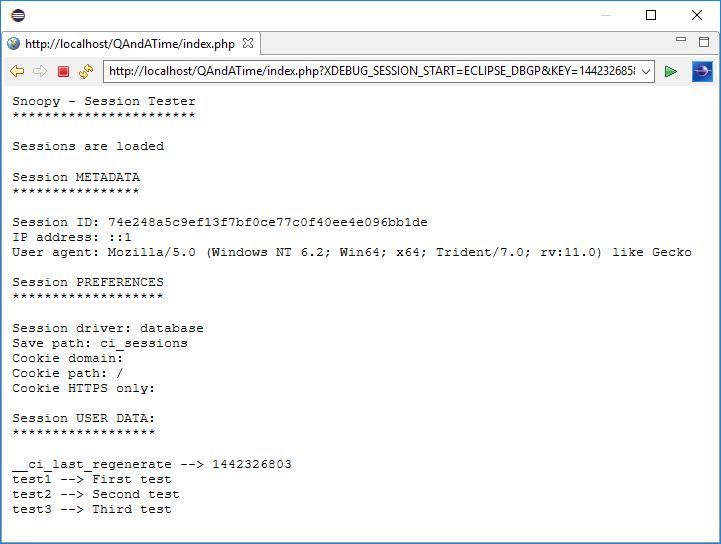
Task: Click the Eclipse application icon in title bar
Action: (x=18, y=15)
